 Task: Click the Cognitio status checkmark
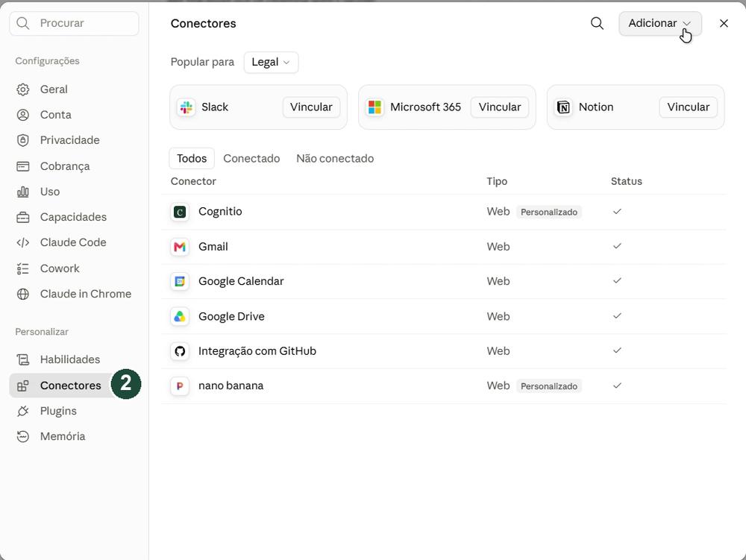(x=617, y=212)
